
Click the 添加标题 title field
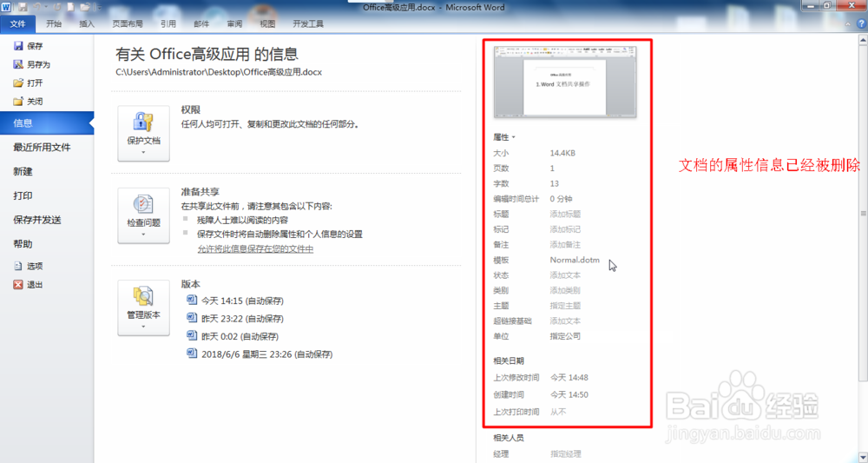coord(565,215)
